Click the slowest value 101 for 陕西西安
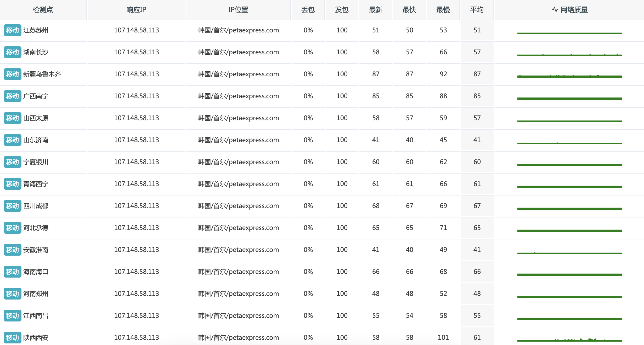 tap(443, 337)
